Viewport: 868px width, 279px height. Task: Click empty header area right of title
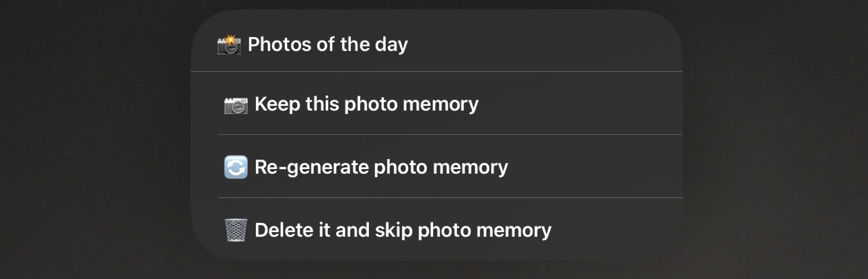click(x=542, y=44)
